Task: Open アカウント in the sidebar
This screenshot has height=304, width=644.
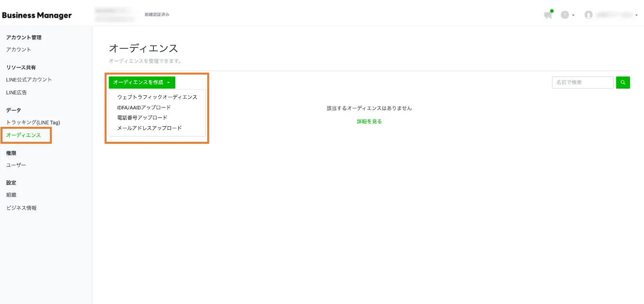Action: (x=18, y=49)
